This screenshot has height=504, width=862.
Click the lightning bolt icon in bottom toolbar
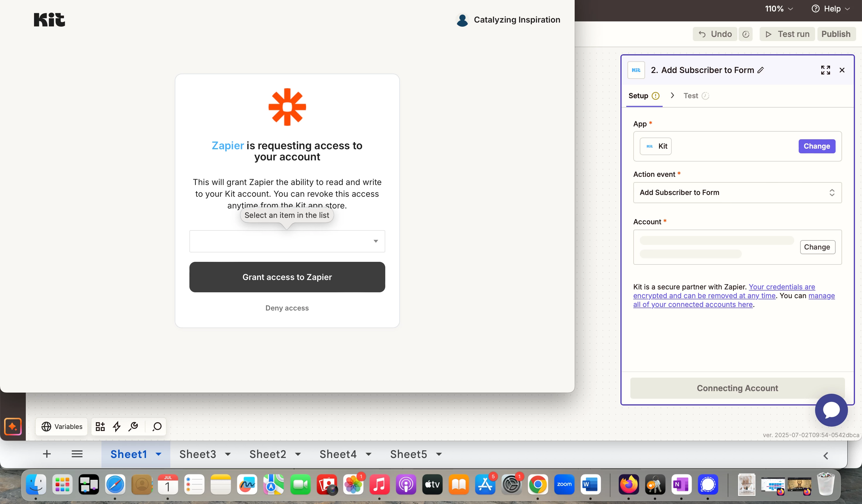pos(117,426)
